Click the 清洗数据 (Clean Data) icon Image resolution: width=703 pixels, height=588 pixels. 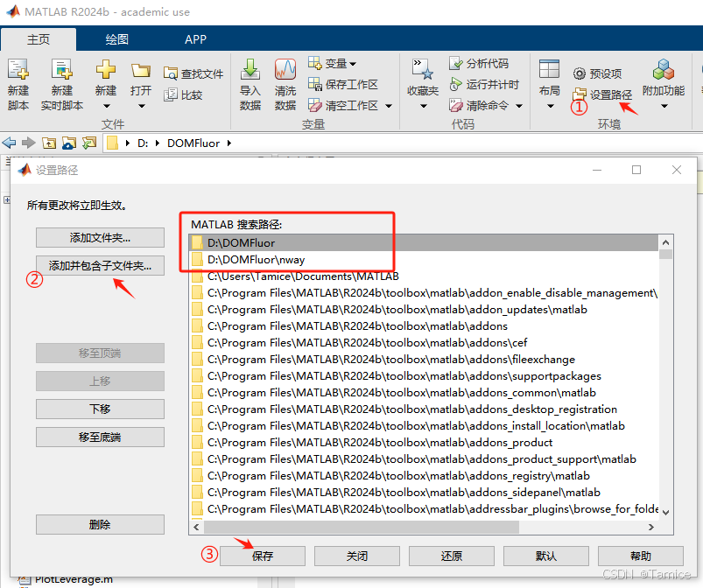(x=285, y=70)
